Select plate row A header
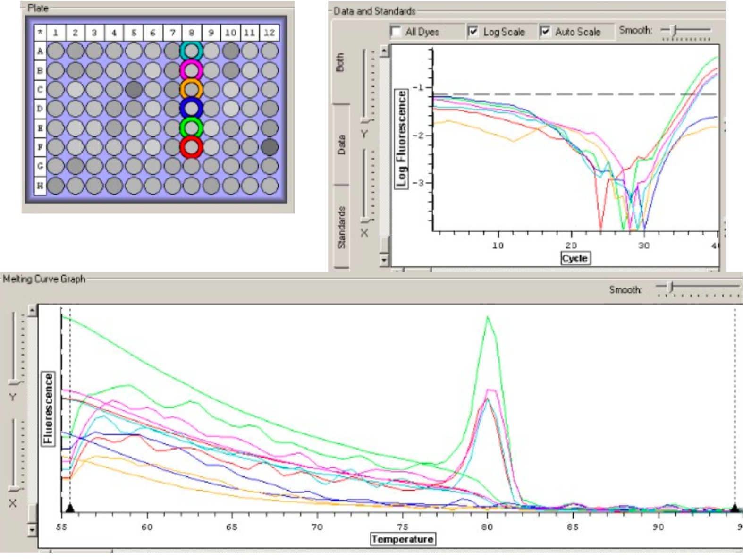 (x=40, y=51)
